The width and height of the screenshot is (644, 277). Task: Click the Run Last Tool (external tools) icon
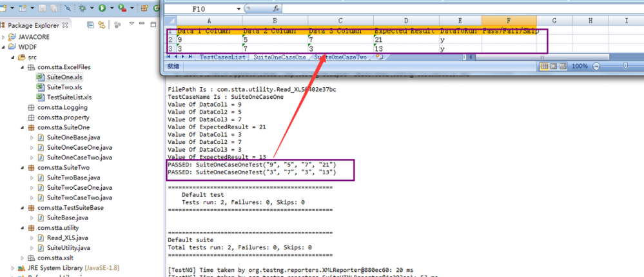pyautogui.click(x=122, y=8)
